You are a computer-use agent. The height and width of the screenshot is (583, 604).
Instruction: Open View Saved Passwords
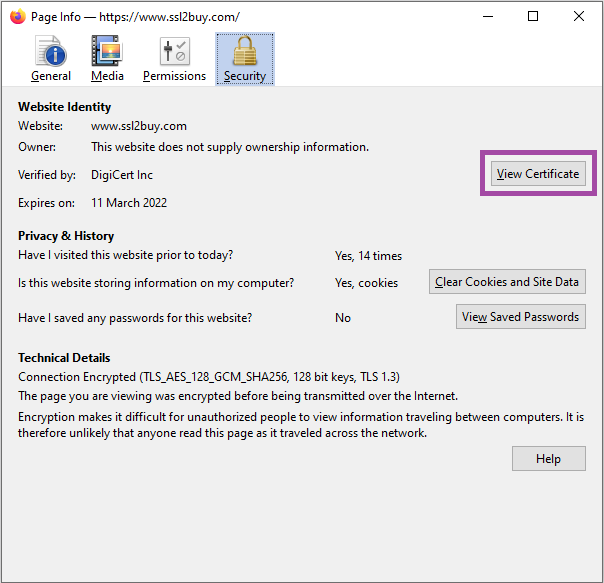pos(520,317)
